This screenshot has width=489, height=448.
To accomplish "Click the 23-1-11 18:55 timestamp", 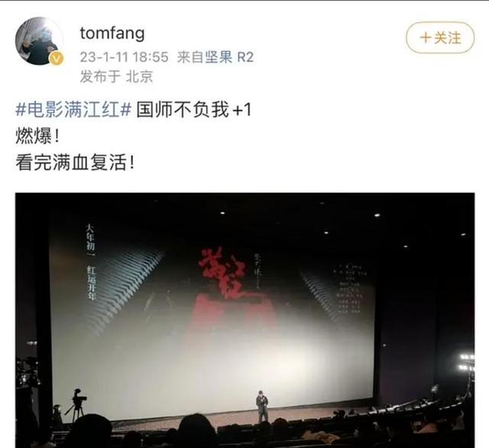I will click(124, 57).
